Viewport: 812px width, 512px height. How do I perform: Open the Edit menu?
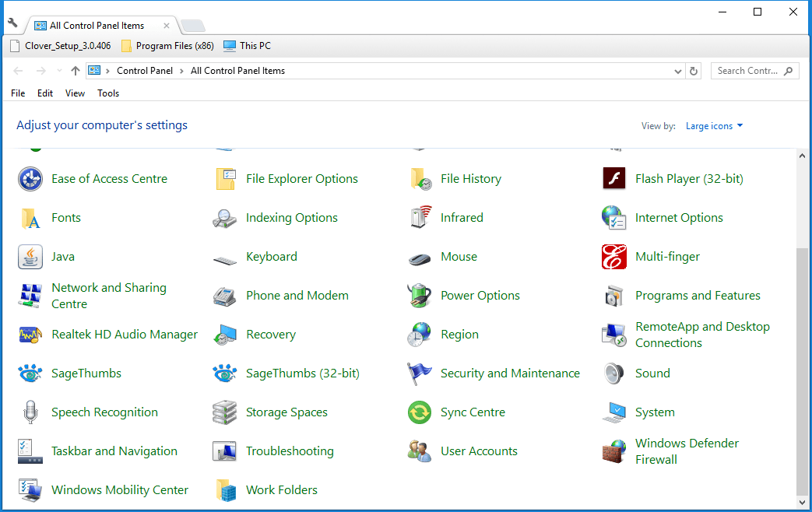click(x=45, y=93)
